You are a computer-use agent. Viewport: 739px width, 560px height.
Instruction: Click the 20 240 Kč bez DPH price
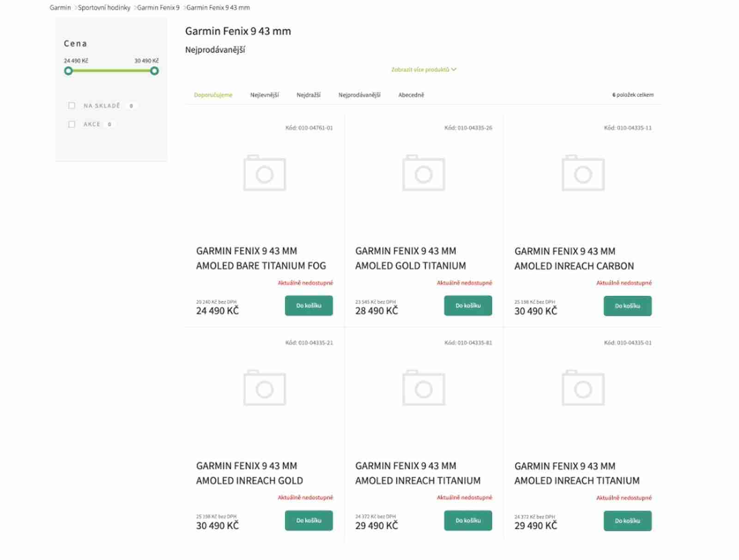tap(216, 302)
